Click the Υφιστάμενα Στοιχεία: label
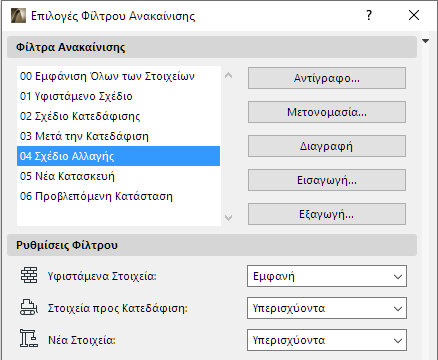438x360 pixels. click(102, 276)
